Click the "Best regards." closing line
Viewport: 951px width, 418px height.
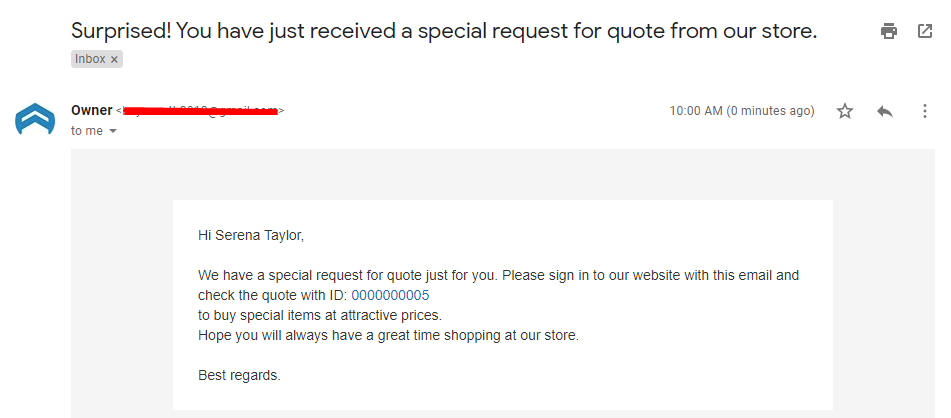[239, 375]
